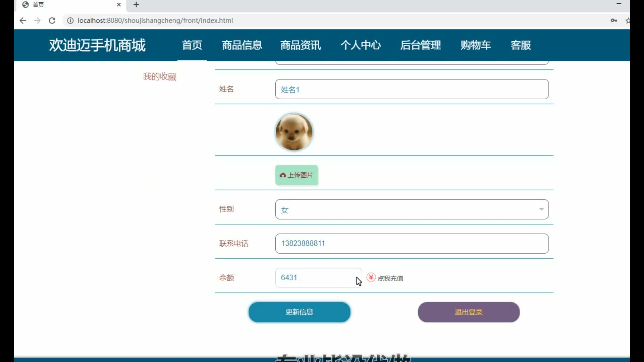Image resolution: width=644 pixels, height=362 pixels.
Task: Open the 商品信息 menu
Action: tap(241, 45)
